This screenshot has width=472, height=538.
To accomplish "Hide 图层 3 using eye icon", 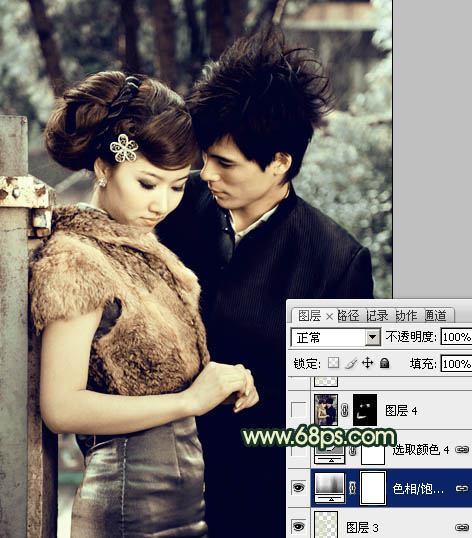I will click(x=298, y=526).
